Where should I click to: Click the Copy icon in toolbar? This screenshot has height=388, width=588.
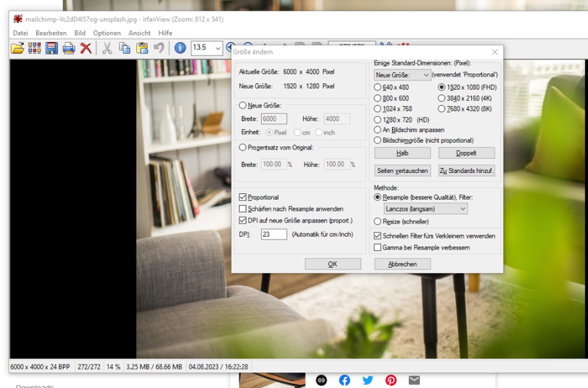(124, 48)
